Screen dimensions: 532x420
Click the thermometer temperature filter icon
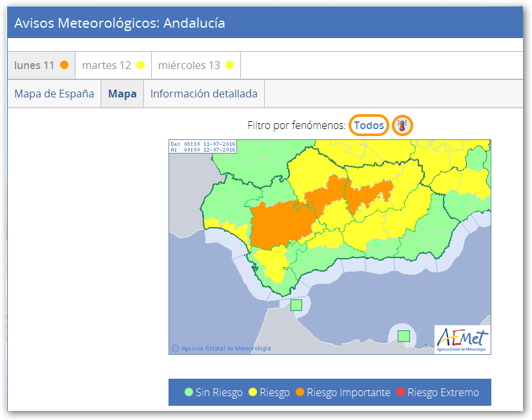click(403, 126)
